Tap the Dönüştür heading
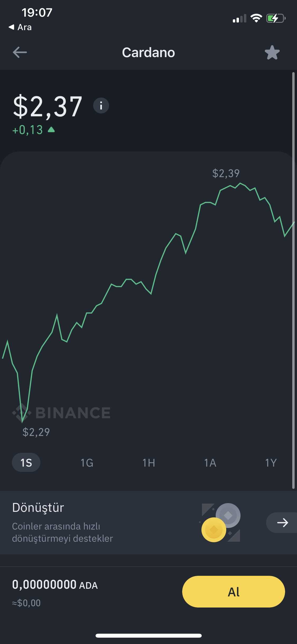Viewport: 297px width, 644px height. click(38, 508)
